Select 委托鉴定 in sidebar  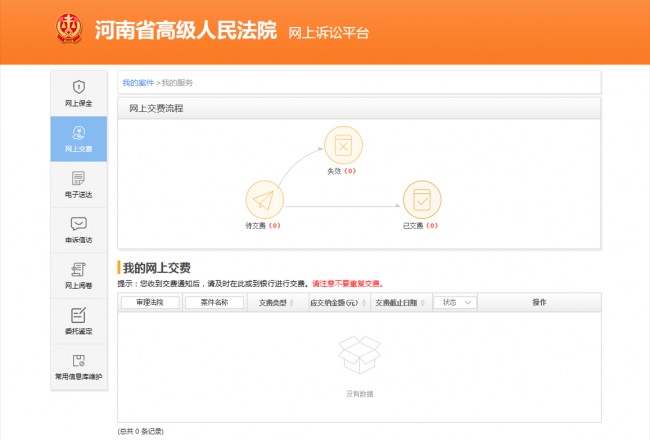click(x=78, y=321)
